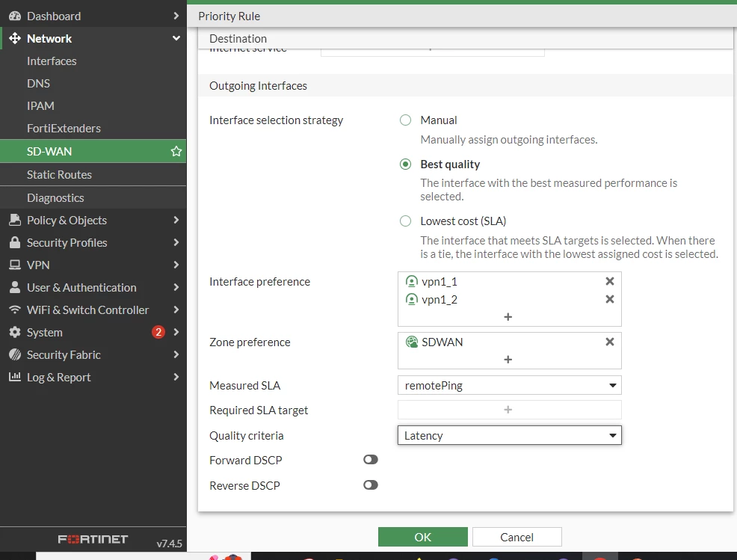Click the Best quality strategy label
This screenshot has width=737, height=560.
click(x=450, y=164)
